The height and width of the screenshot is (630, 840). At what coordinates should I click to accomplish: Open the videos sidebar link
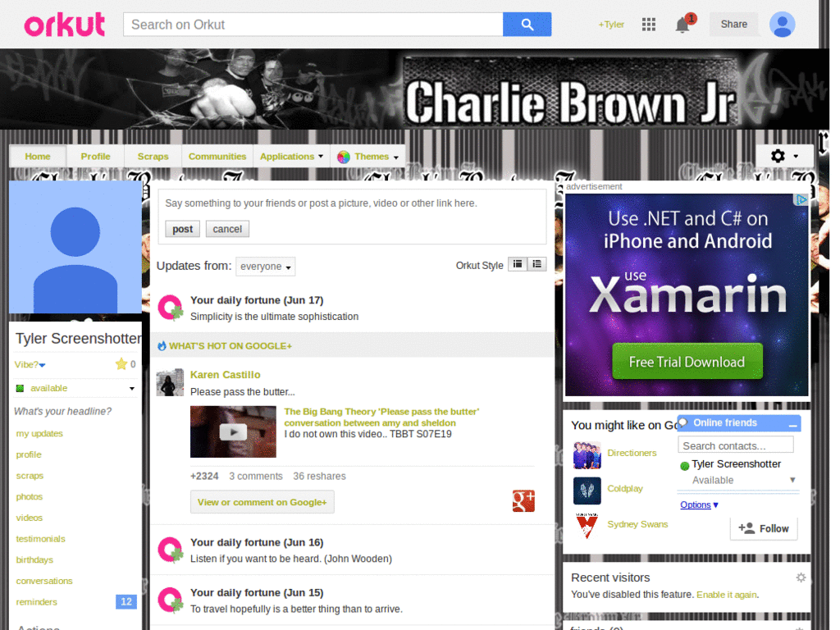click(x=29, y=518)
